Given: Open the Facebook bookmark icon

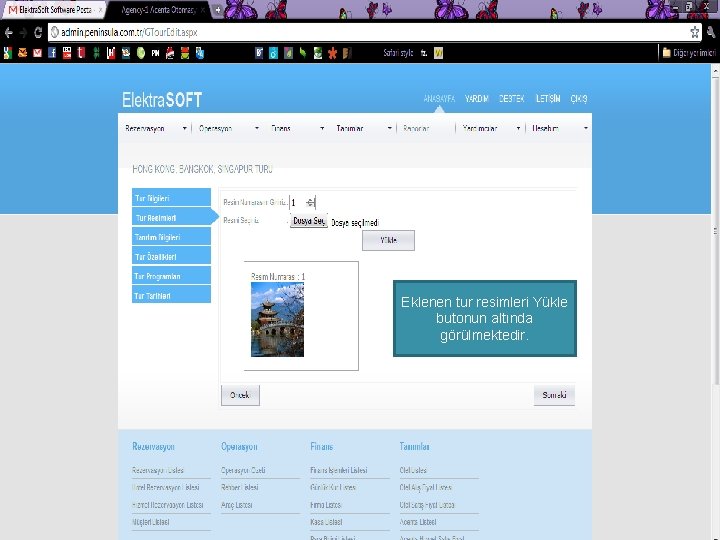Looking at the screenshot, I should 52,53.
